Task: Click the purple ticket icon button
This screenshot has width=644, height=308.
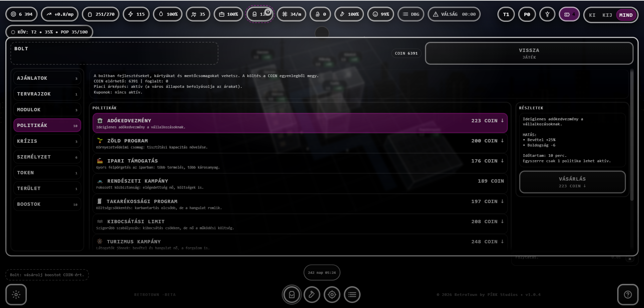Action: 569,14
